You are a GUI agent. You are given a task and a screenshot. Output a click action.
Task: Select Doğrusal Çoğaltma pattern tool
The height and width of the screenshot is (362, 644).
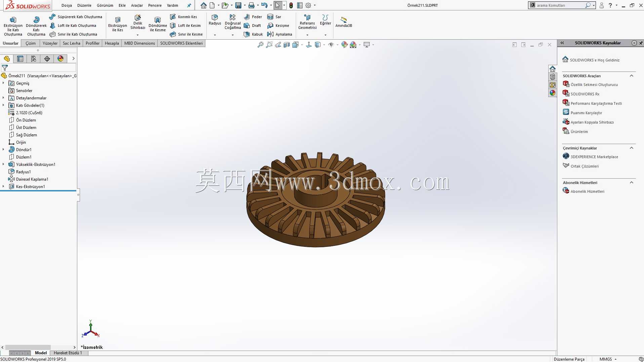coord(233,22)
